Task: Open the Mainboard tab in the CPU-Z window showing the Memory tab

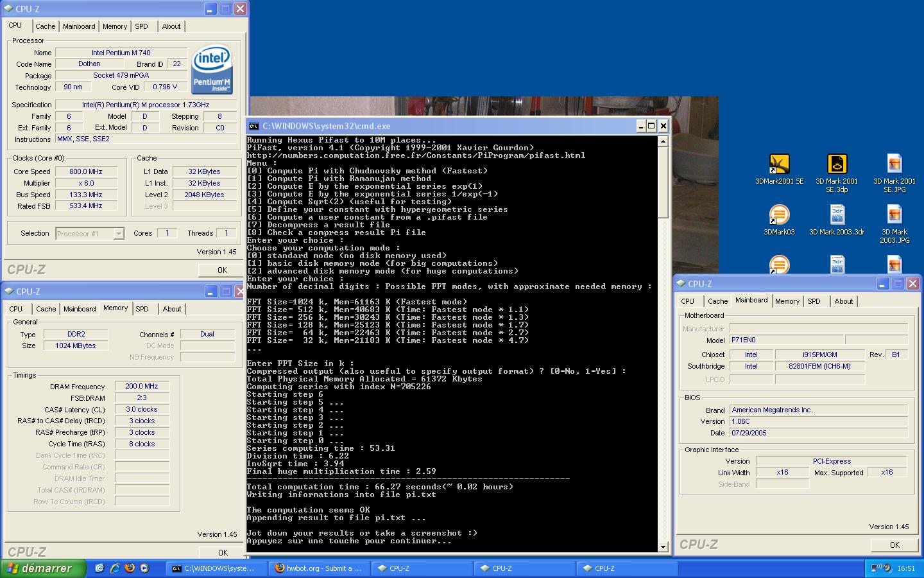Action: click(80, 309)
